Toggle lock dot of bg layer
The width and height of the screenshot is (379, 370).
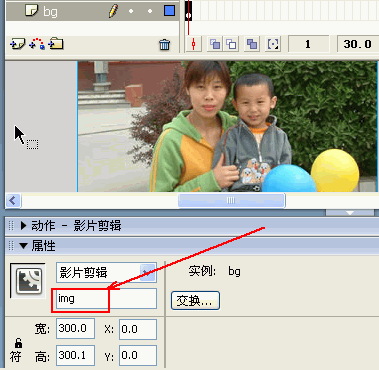(150, 11)
